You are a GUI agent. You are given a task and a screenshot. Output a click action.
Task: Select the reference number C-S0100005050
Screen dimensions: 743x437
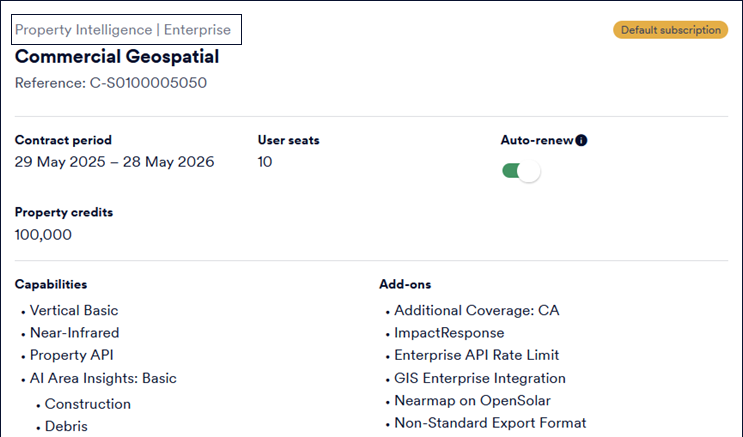click(x=148, y=83)
